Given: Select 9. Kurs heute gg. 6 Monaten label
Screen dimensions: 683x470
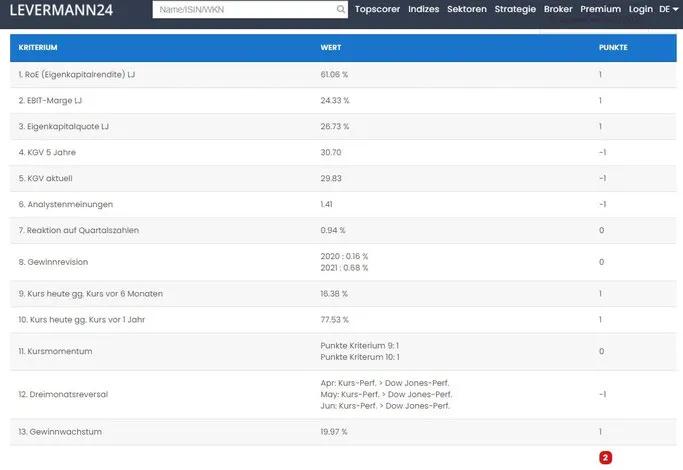Looking at the screenshot, I should (91, 294).
